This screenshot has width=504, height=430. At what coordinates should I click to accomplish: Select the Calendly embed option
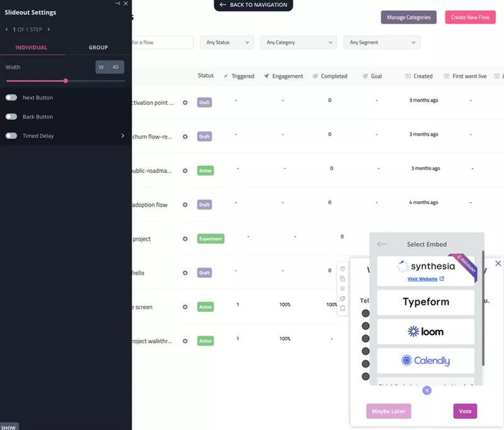tap(426, 360)
